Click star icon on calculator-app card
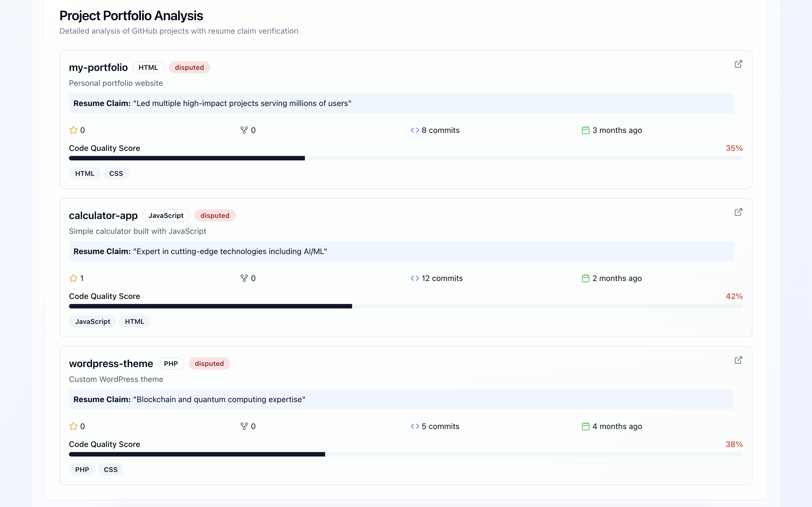812x507 pixels. point(73,278)
